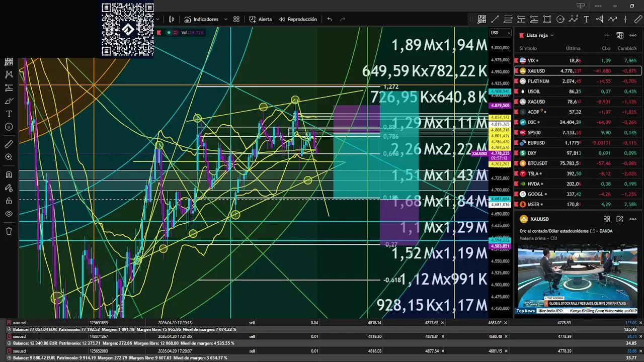Redo the last chart action

343,19
